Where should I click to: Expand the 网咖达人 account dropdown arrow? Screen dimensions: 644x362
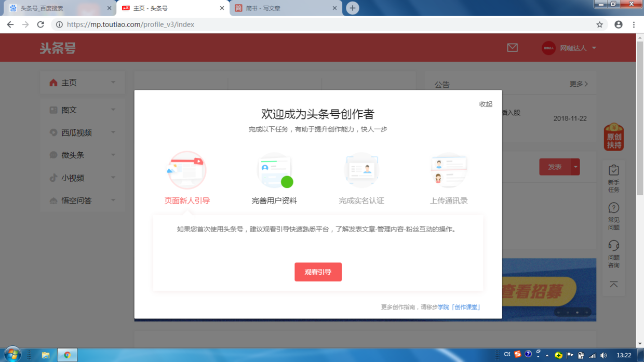[x=594, y=48]
